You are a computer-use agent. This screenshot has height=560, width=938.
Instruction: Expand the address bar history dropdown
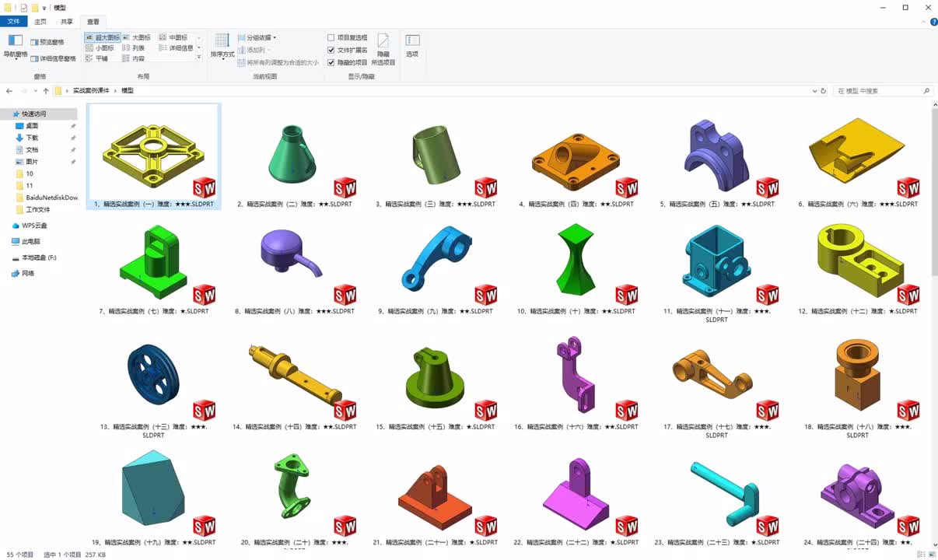[814, 91]
